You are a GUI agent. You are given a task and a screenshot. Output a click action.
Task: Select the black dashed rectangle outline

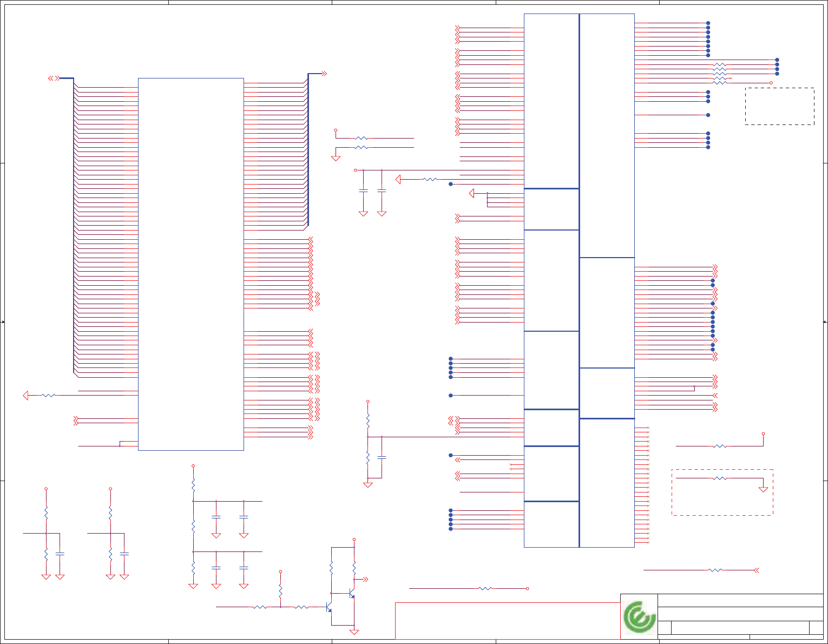coord(780,107)
